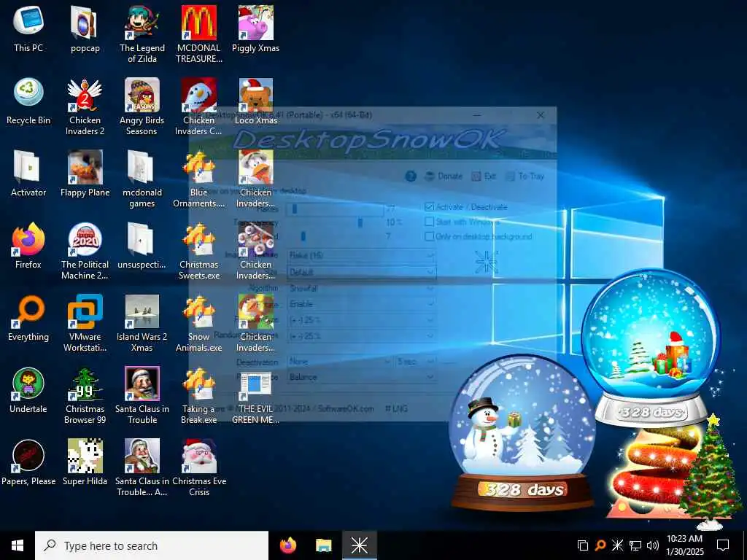The width and height of the screenshot is (747, 560).
Task: Open the notification center icon
Action: (723, 545)
